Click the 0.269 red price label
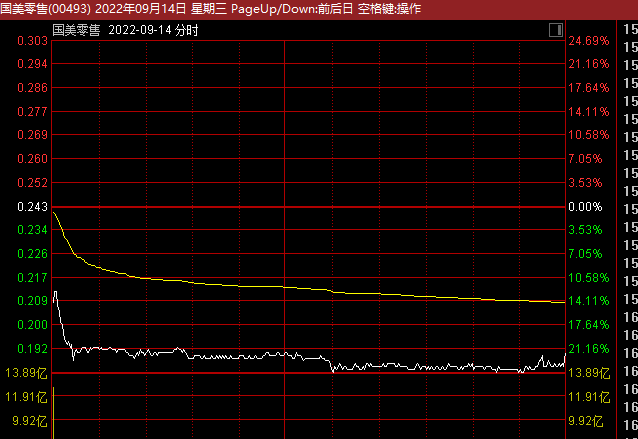The image size is (638, 439). pos(32,135)
